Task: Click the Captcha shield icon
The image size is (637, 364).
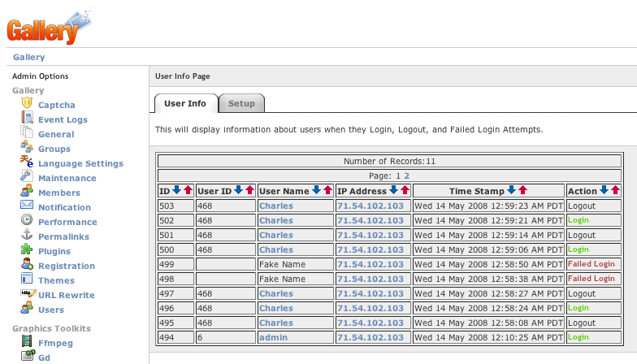Action: [27, 103]
